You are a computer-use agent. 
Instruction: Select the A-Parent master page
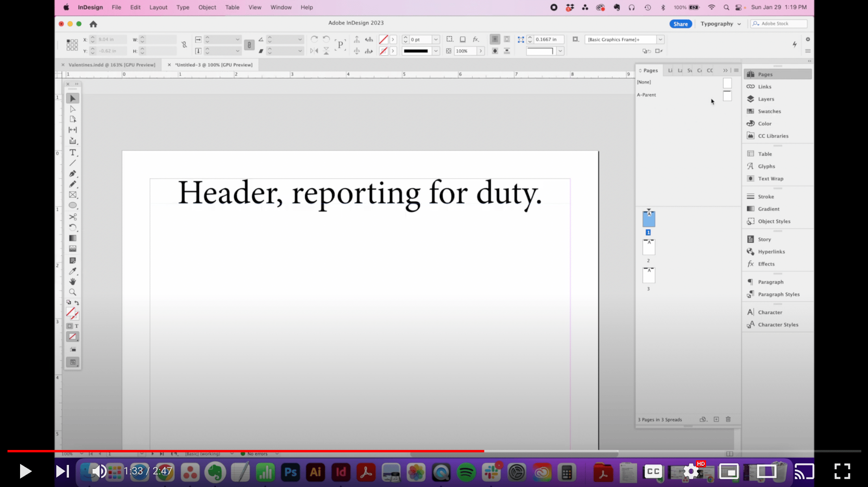tap(685, 95)
